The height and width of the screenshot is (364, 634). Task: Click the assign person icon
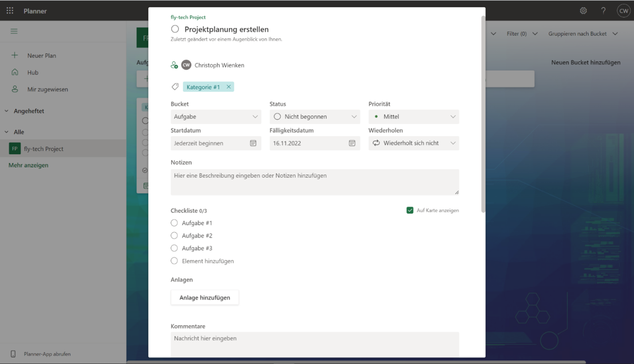174,64
